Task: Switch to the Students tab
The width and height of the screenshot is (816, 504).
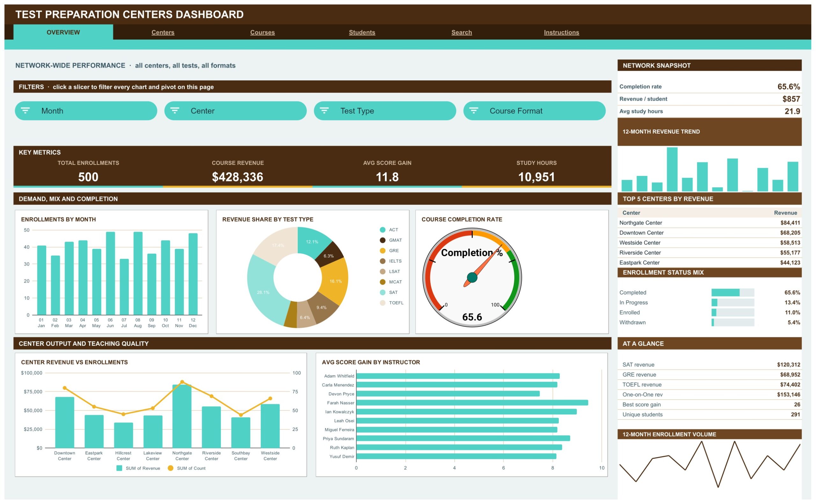Action: pyautogui.click(x=362, y=32)
